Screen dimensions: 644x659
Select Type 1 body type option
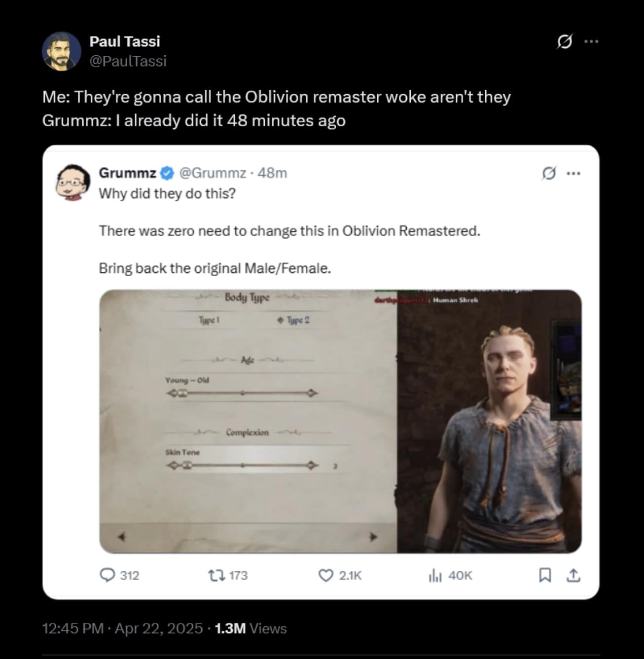click(x=209, y=320)
